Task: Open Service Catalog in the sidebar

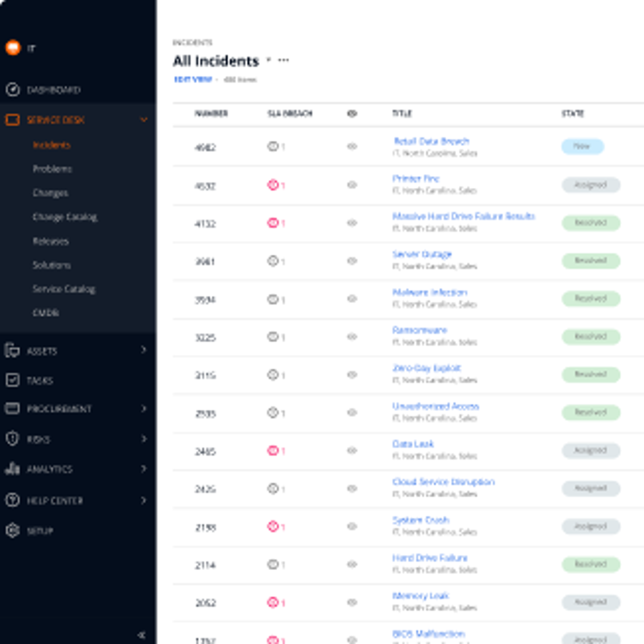Action: pos(64,289)
